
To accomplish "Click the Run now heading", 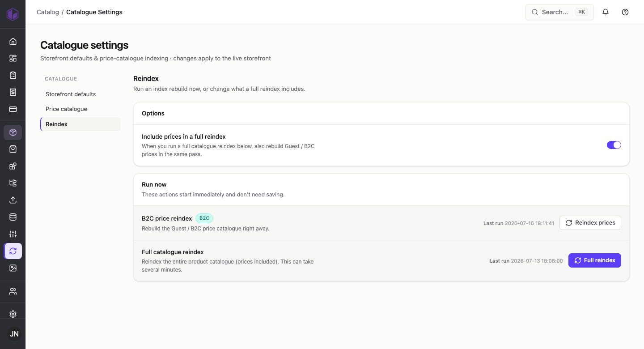I will [154, 184].
